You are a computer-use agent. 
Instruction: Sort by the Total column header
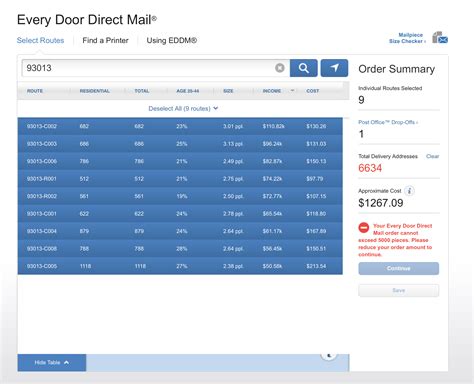(x=142, y=91)
